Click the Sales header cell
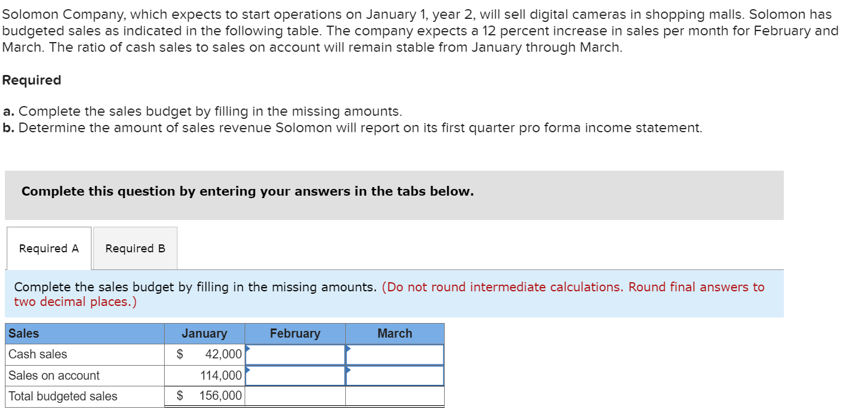Screen dimensions: 868x412 tap(21, 333)
